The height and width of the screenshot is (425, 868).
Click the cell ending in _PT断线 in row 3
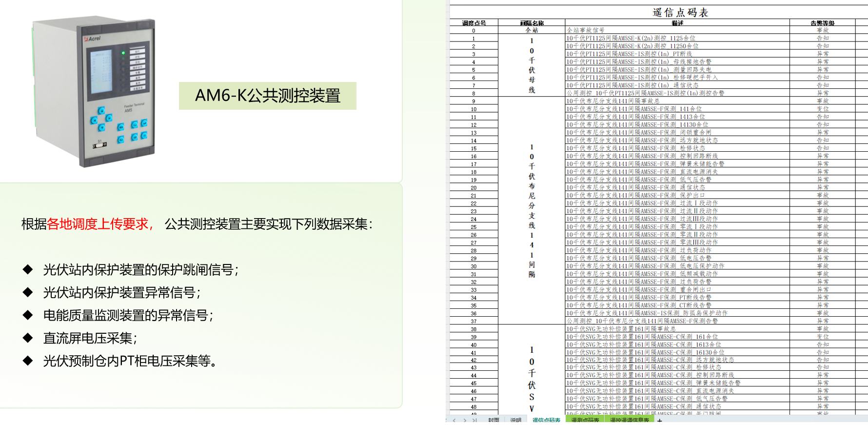(x=677, y=54)
